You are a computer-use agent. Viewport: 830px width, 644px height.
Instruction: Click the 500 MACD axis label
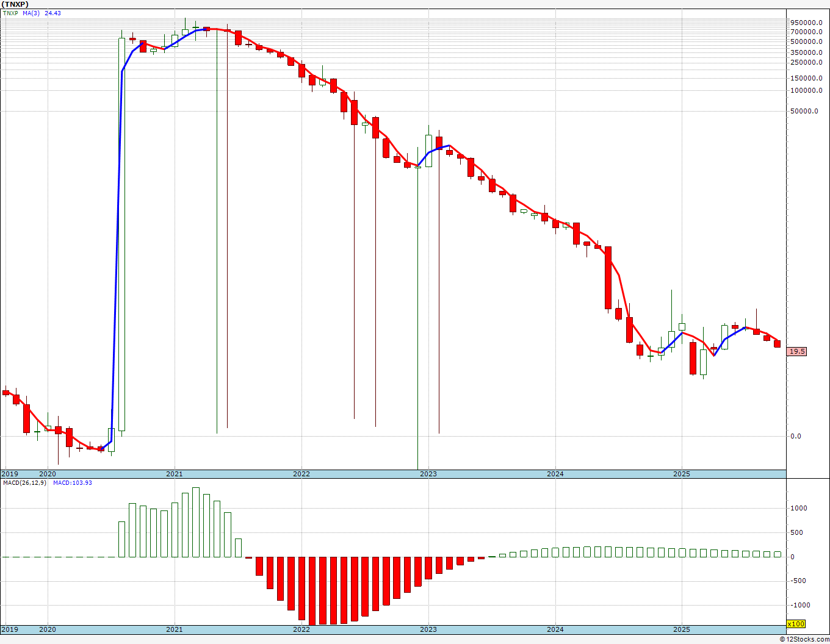tap(797, 532)
